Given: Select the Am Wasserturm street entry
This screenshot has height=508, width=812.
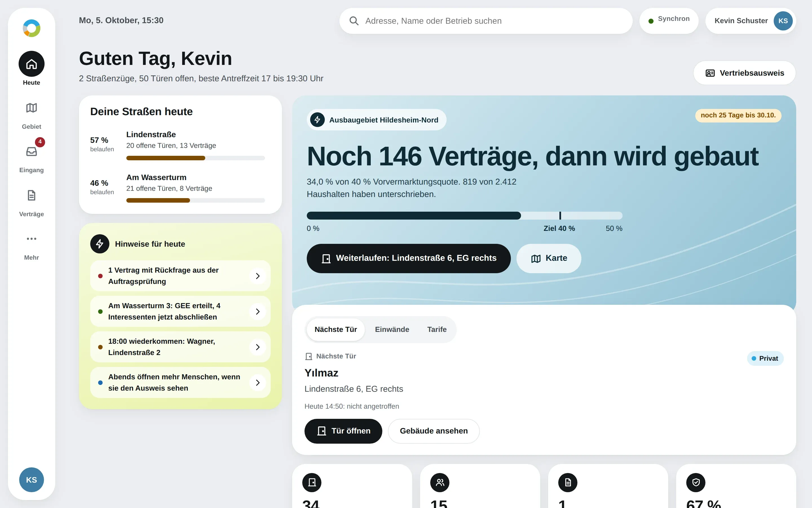Looking at the screenshot, I should tap(180, 188).
